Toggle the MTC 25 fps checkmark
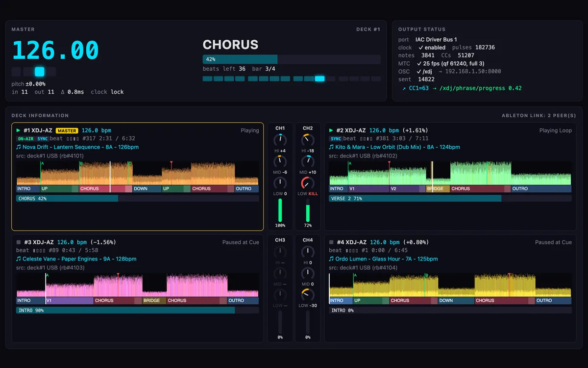This screenshot has height=368, width=588. pos(419,63)
